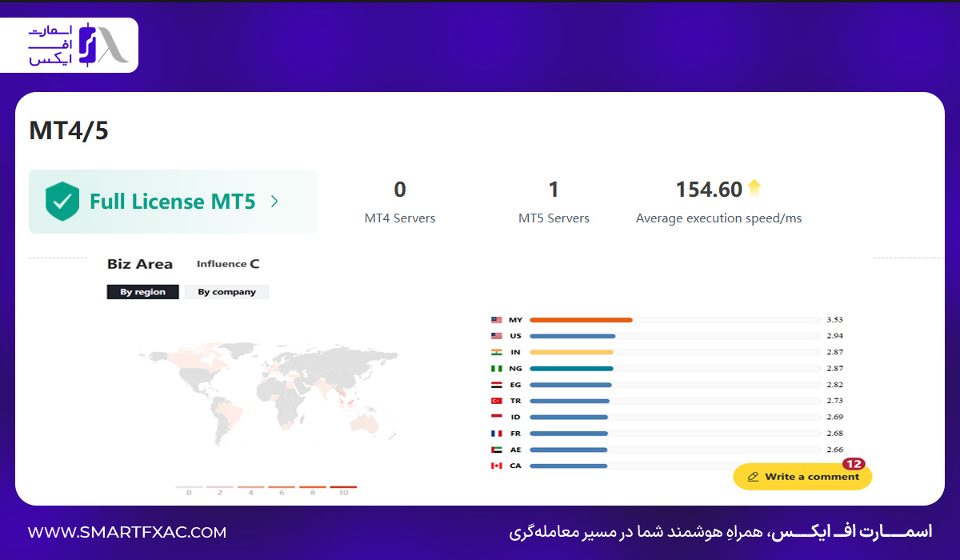Click the Malaysia flag next to MY
The image size is (960, 560).
(497, 320)
